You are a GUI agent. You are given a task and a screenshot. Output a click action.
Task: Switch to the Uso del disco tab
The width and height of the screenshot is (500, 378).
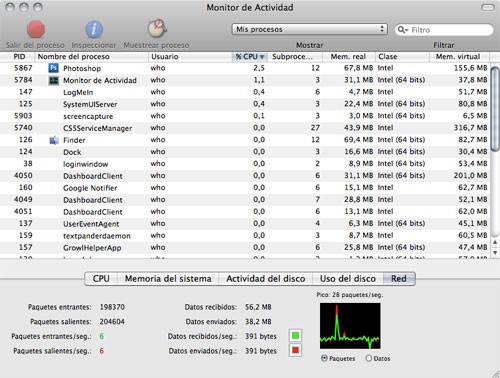(348, 279)
